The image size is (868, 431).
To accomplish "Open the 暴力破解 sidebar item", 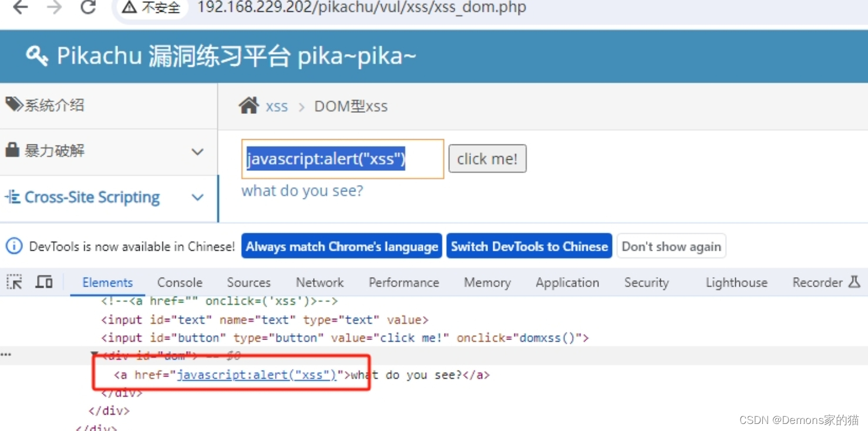I will (x=109, y=151).
